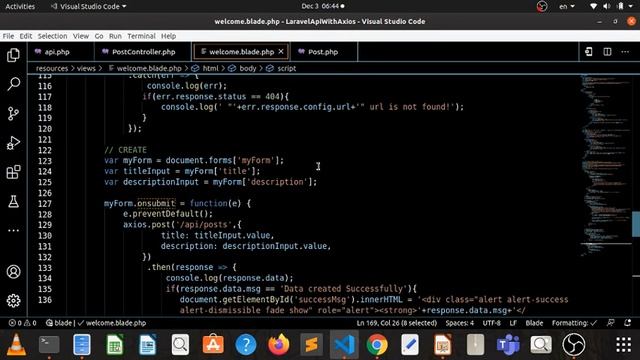
Task: Open the Accounts menu icon
Action: [13, 272]
